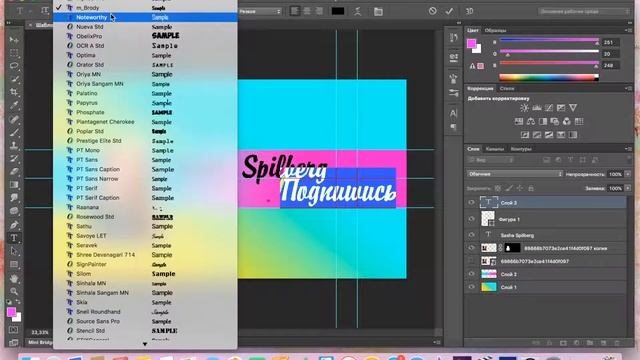
Task: Select the Horizontal Type tool in toolbox
Action: tap(14, 238)
